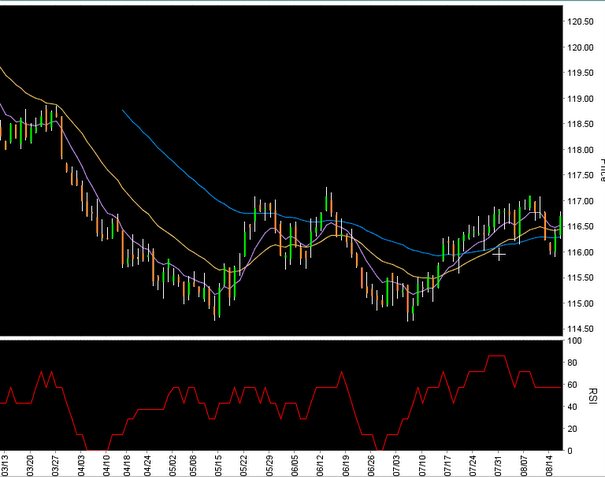The width and height of the screenshot is (605, 477).
Task: Click the RSI zero trough near 04/10
Action: pyautogui.click(x=96, y=450)
